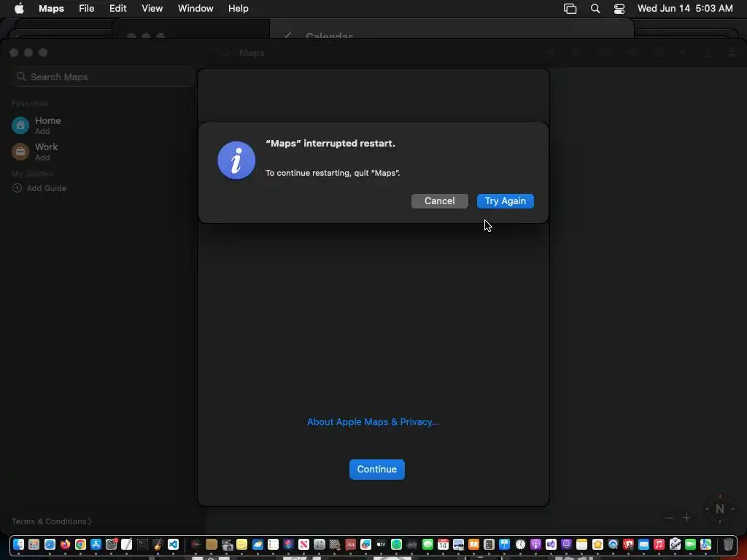Screen dimensions: 747x560
Task: Open FaceTime from the Dock
Action: point(690,544)
